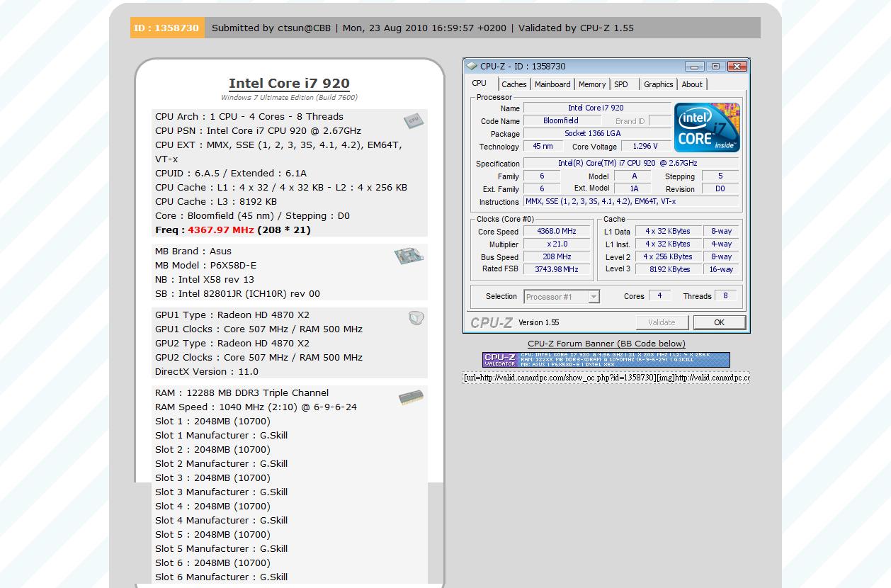Click the Core Speed field showing 4368.0 MHz
891x588 pixels.
point(557,232)
